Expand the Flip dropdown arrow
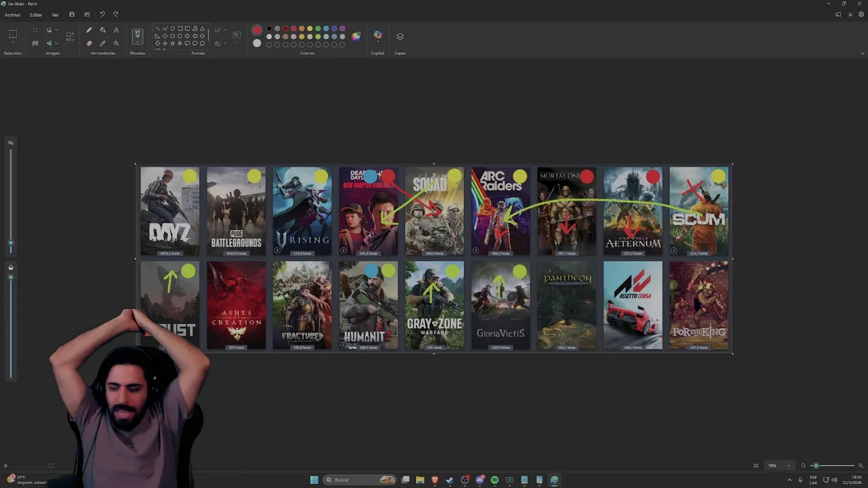Viewport: 868px width, 488px height. pos(56,43)
